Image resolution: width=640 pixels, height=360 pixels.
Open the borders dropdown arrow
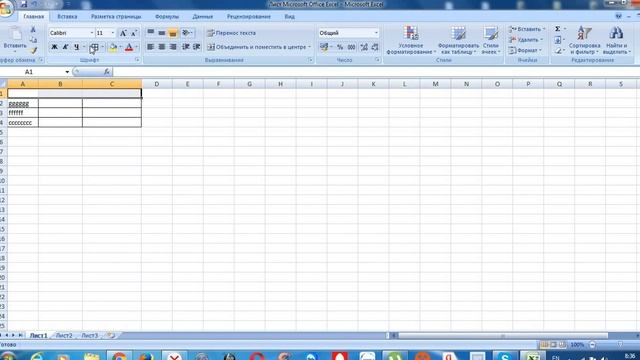(x=102, y=47)
